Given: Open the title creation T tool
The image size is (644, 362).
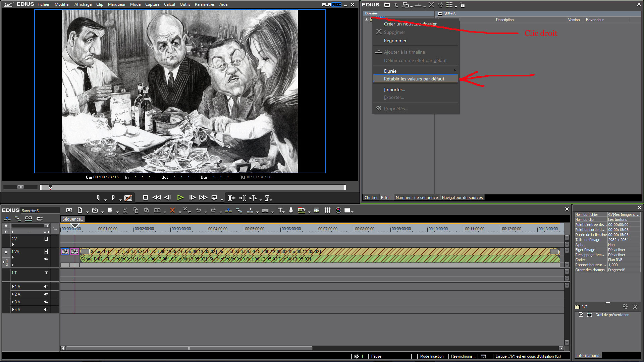Looking at the screenshot, I should pos(280,210).
